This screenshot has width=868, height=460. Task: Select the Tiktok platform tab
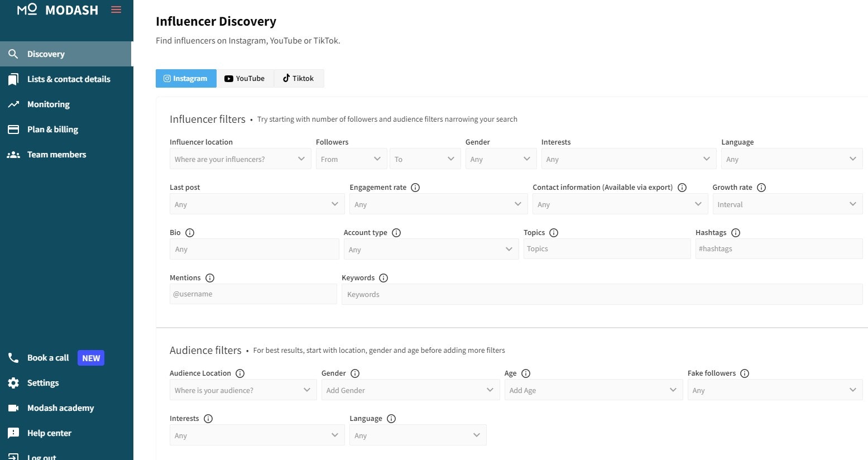[299, 78]
